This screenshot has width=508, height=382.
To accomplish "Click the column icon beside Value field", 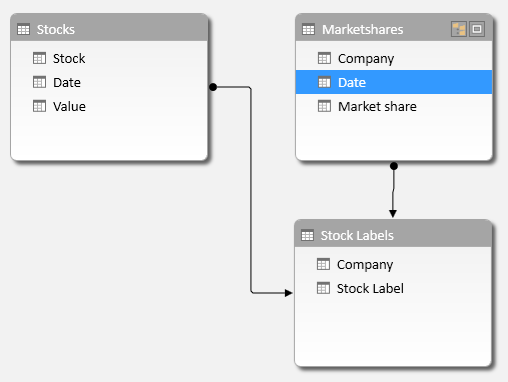I will [x=39, y=106].
